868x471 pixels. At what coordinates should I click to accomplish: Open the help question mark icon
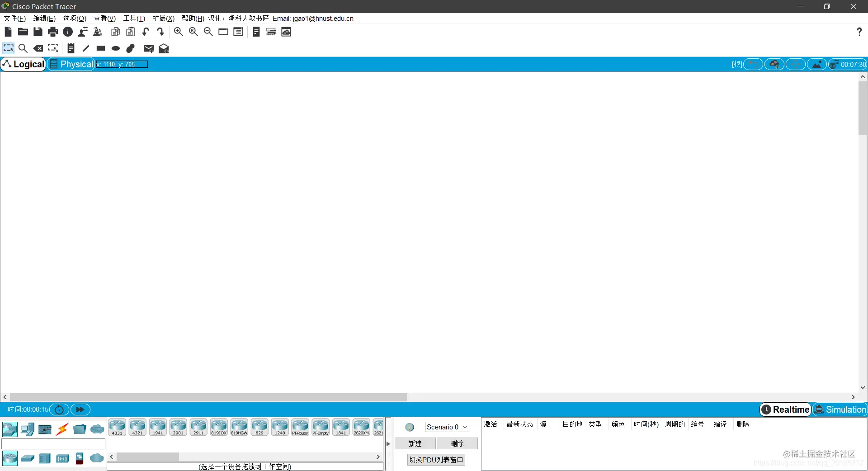coord(859,32)
